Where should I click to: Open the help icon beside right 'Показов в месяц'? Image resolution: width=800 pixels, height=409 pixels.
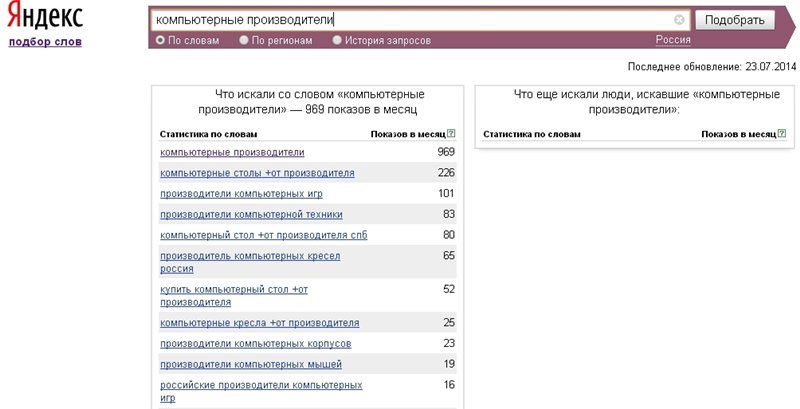pos(782,134)
